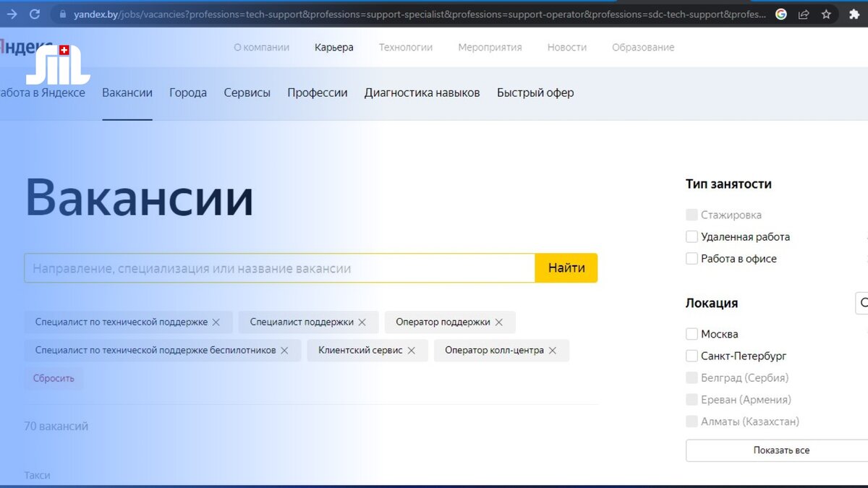Click the browser address bar URL

tap(420, 14)
